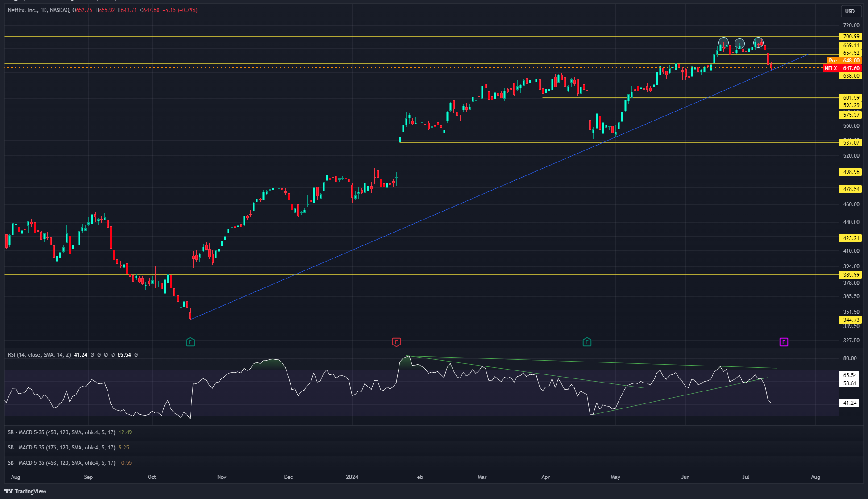868x499 pixels.
Task: Click the Feb label on the time axis
Action: [419, 477]
